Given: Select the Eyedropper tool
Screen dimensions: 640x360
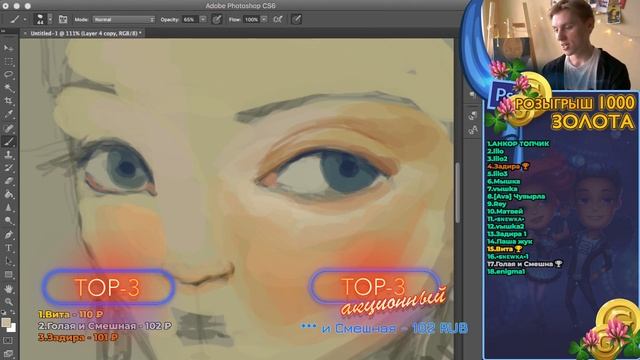Looking at the screenshot, I should pos(9,115).
